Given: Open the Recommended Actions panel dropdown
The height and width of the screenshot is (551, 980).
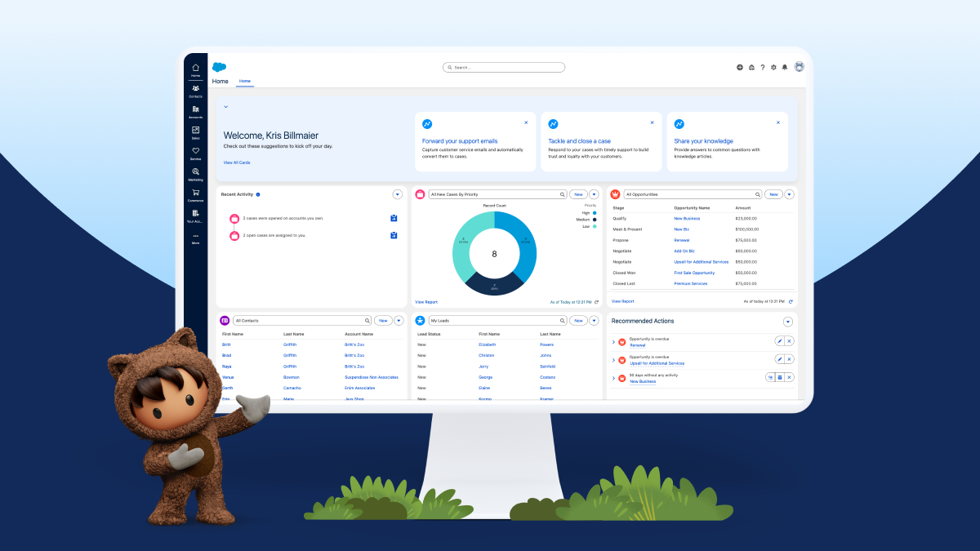Looking at the screenshot, I should [x=787, y=322].
